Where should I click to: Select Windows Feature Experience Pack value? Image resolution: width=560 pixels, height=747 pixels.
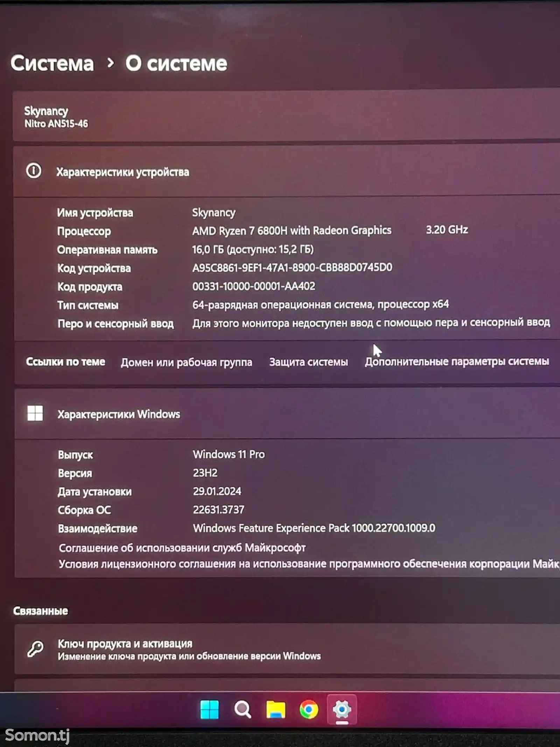[x=314, y=528]
